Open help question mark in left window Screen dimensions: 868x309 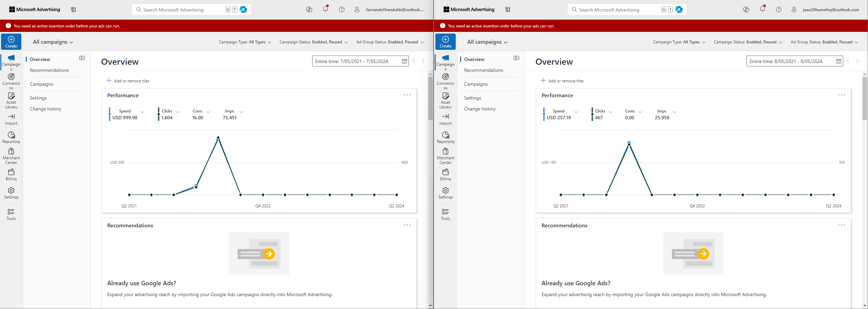click(x=342, y=9)
